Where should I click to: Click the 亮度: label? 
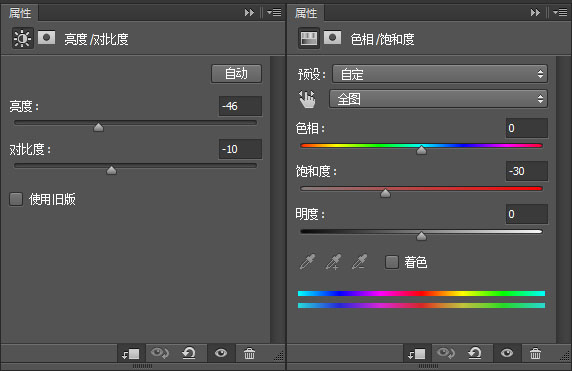(24, 107)
